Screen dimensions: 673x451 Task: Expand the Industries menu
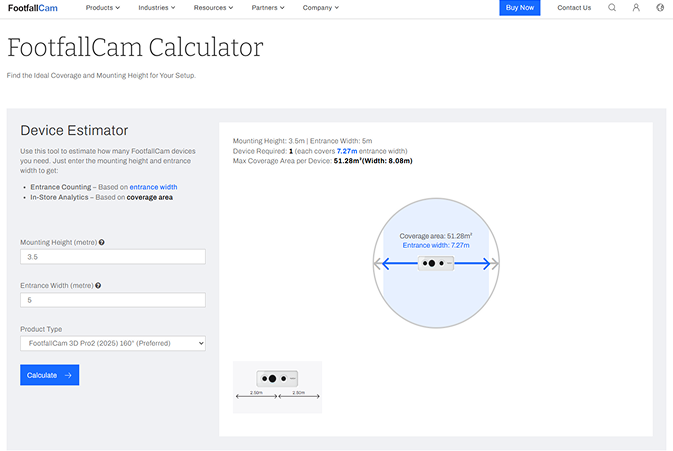click(157, 8)
